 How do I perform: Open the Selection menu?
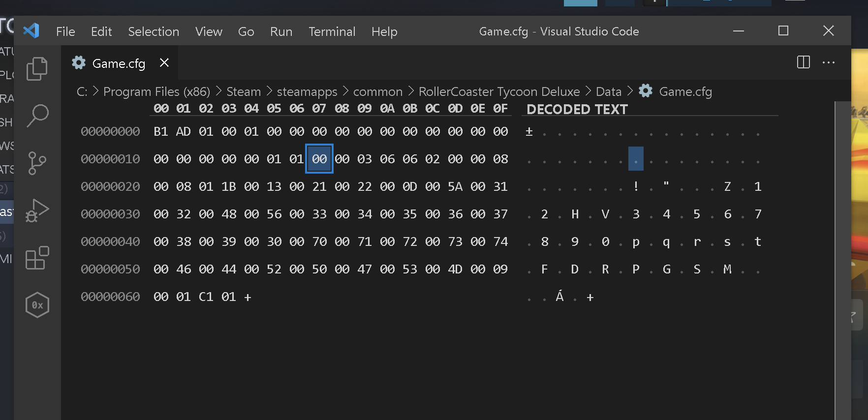(x=154, y=31)
